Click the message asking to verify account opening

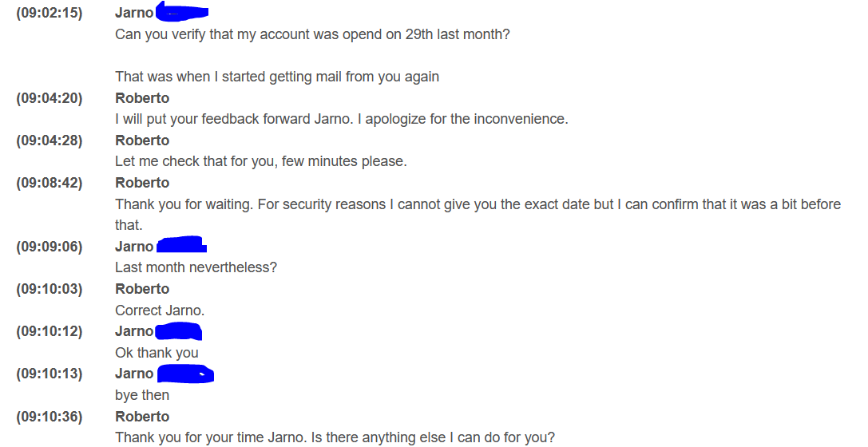pos(312,34)
